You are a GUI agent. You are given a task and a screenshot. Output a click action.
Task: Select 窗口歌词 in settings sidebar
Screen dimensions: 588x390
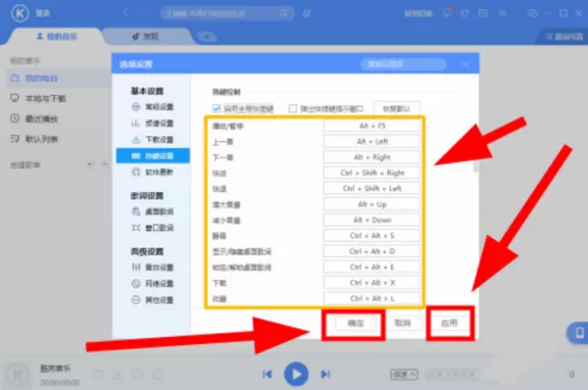click(153, 227)
